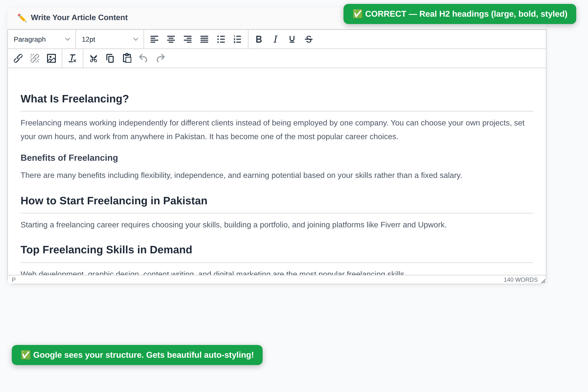Start a numbered list
Viewport: 588px width, 392px height.
coord(237,39)
